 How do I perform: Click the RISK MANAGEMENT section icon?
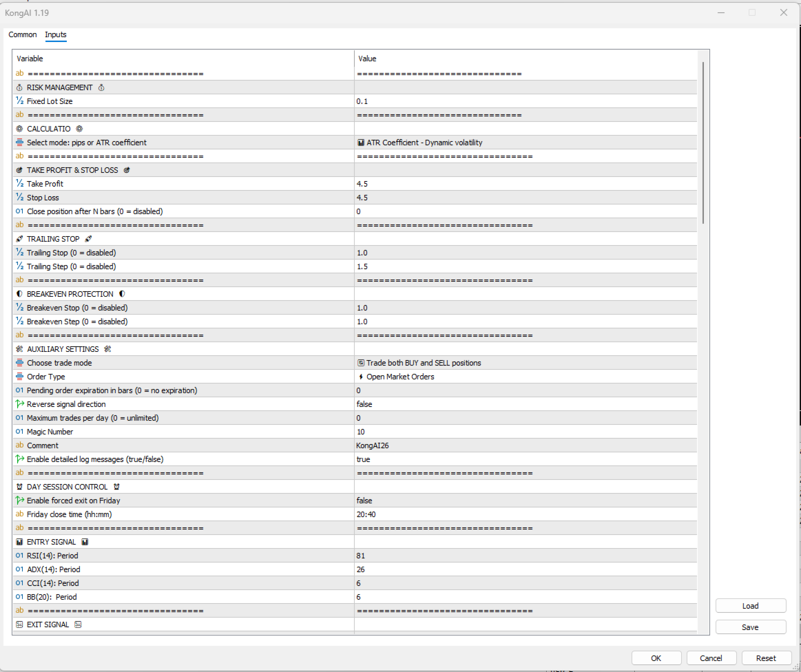[x=19, y=87]
